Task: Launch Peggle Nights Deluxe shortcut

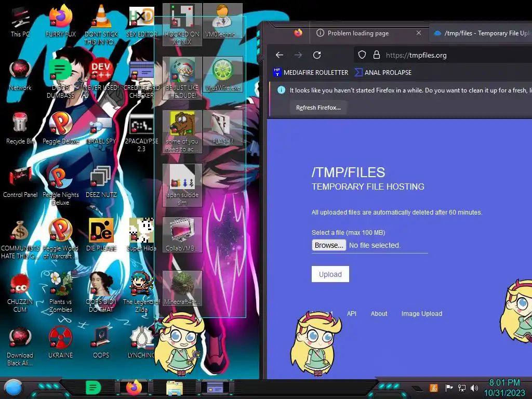Action: [61, 185]
